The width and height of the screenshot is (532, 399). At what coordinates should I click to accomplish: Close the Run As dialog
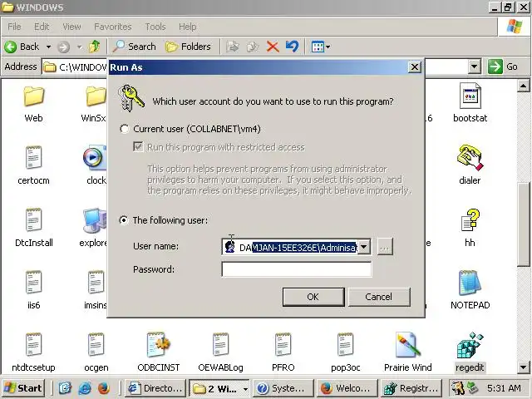click(x=415, y=66)
